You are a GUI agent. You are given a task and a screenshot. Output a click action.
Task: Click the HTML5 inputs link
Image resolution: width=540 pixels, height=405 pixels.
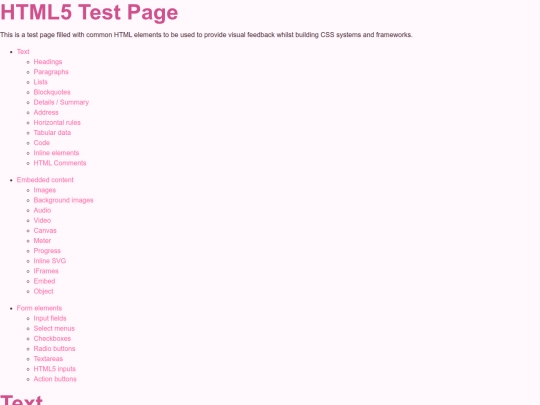pyautogui.click(x=55, y=369)
